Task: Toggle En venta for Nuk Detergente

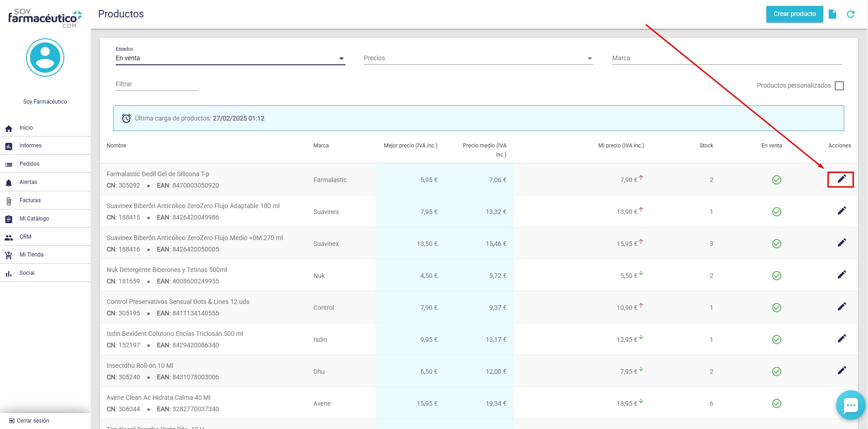Action: (x=777, y=276)
